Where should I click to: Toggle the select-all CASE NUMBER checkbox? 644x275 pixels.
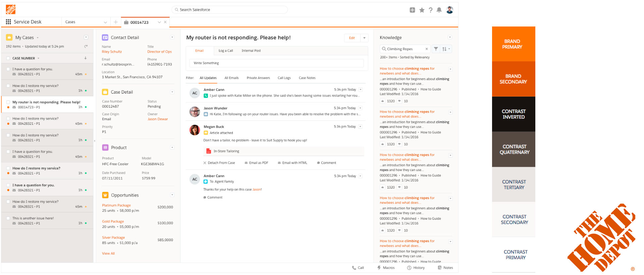[8, 58]
